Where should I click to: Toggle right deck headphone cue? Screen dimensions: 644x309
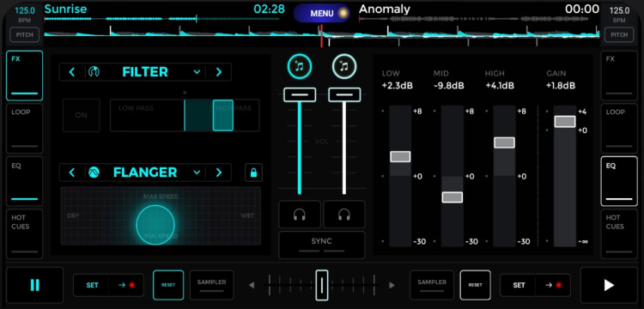point(344,215)
